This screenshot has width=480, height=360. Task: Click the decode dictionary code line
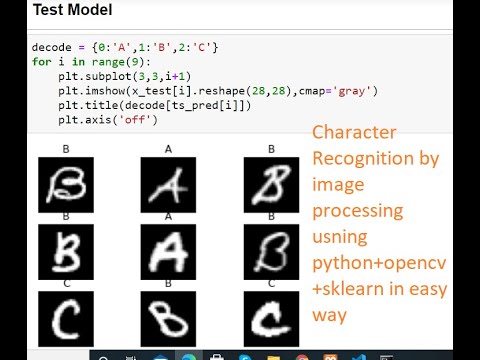pyautogui.click(x=125, y=47)
